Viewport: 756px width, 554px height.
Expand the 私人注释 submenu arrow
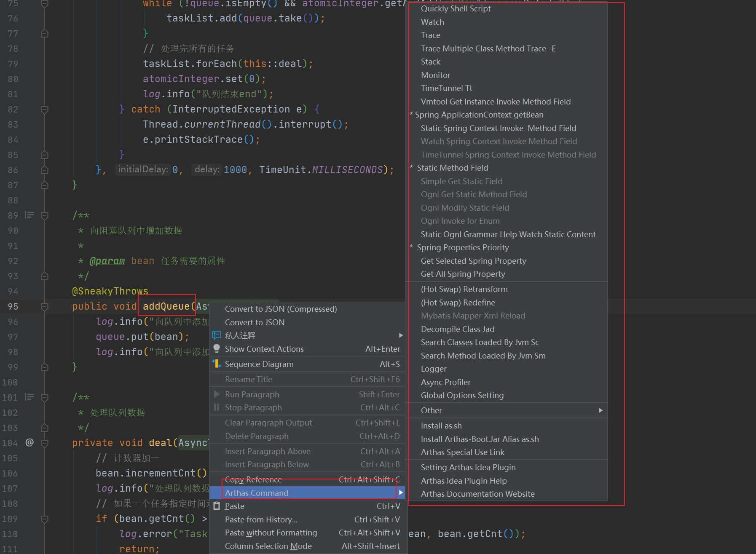pos(401,335)
